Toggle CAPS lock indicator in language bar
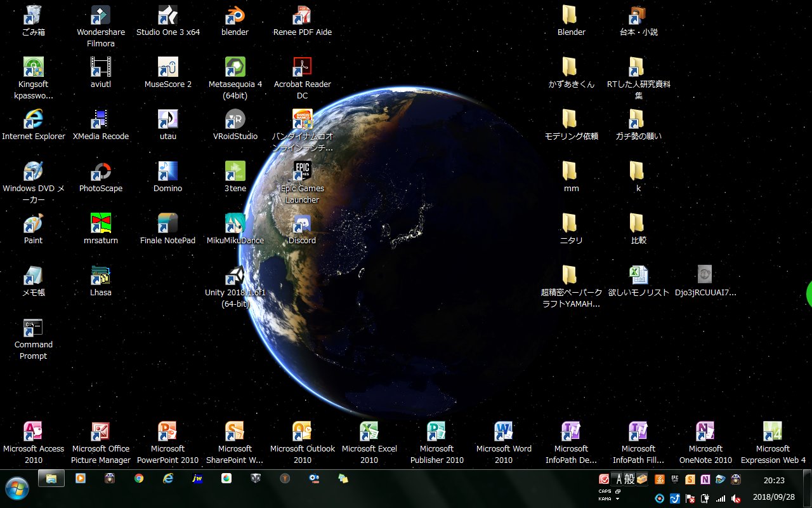812x508 pixels. (605, 491)
